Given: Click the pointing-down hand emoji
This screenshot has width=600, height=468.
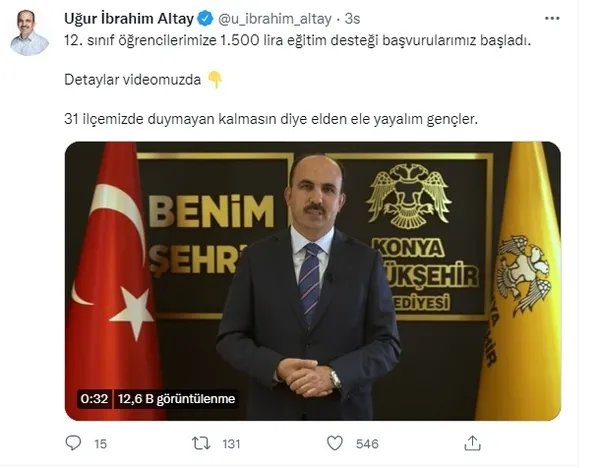Looking at the screenshot, I should click(215, 80).
